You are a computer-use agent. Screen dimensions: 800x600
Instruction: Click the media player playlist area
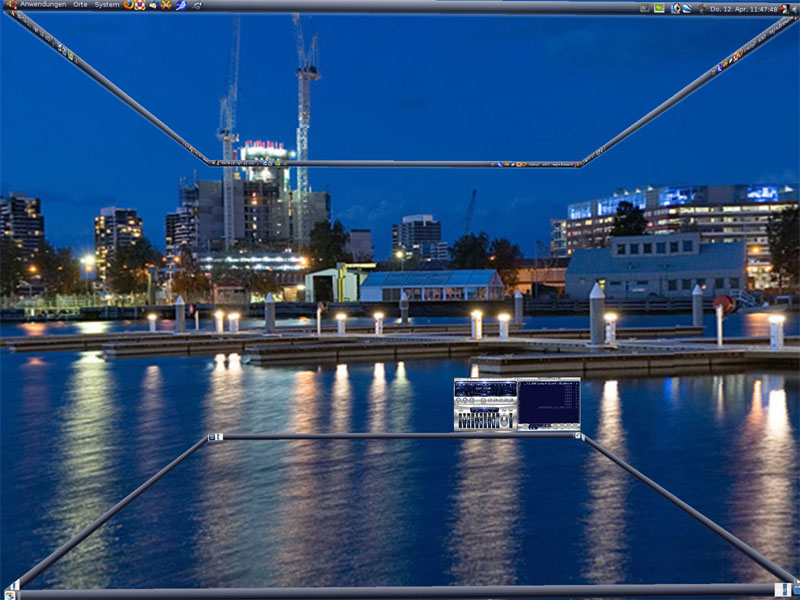[x=549, y=402]
